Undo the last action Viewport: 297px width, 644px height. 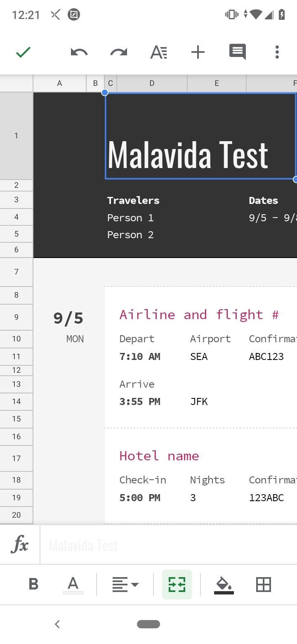tap(79, 52)
